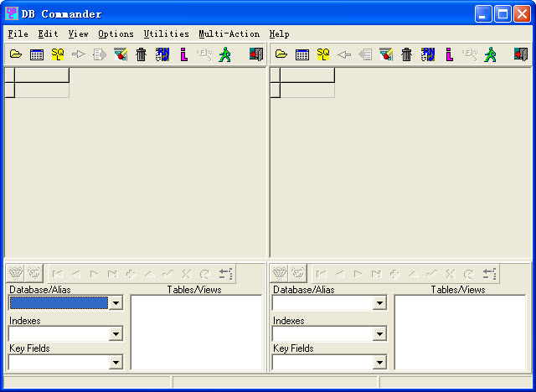
Task: Open the Options menu
Action: [x=116, y=34]
